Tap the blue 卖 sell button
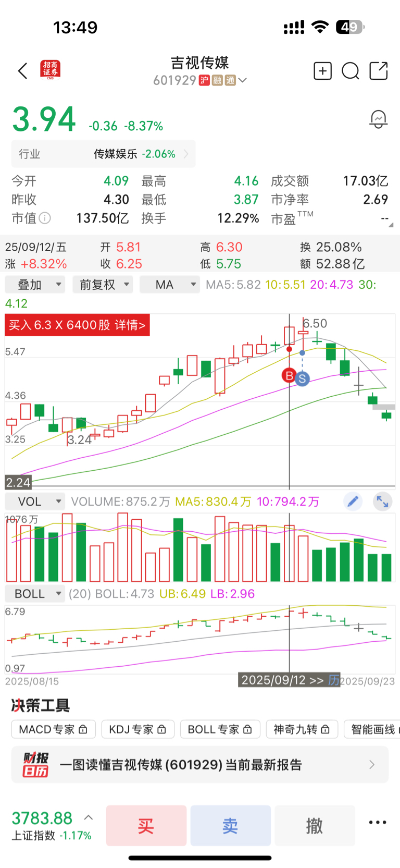This screenshot has height=868, width=400. 231,825
